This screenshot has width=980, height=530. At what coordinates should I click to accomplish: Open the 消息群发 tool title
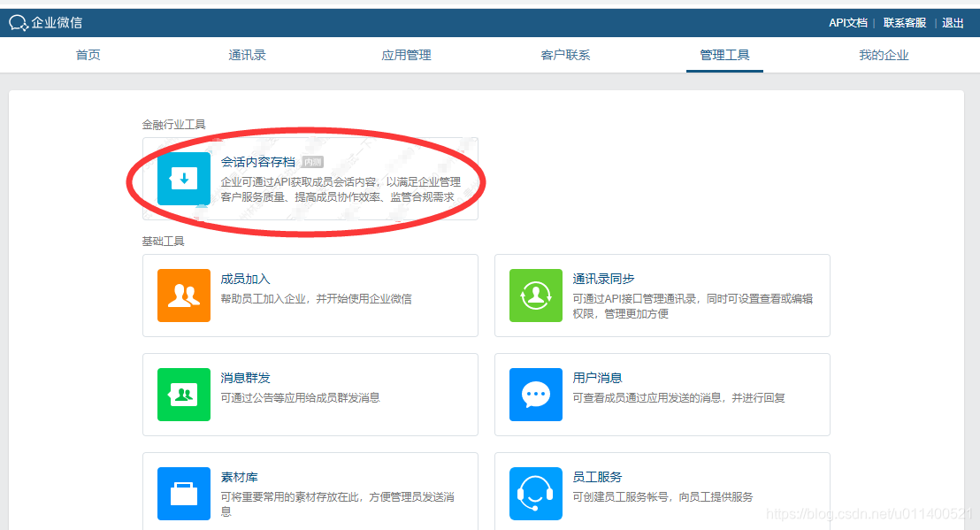point(246,378)
